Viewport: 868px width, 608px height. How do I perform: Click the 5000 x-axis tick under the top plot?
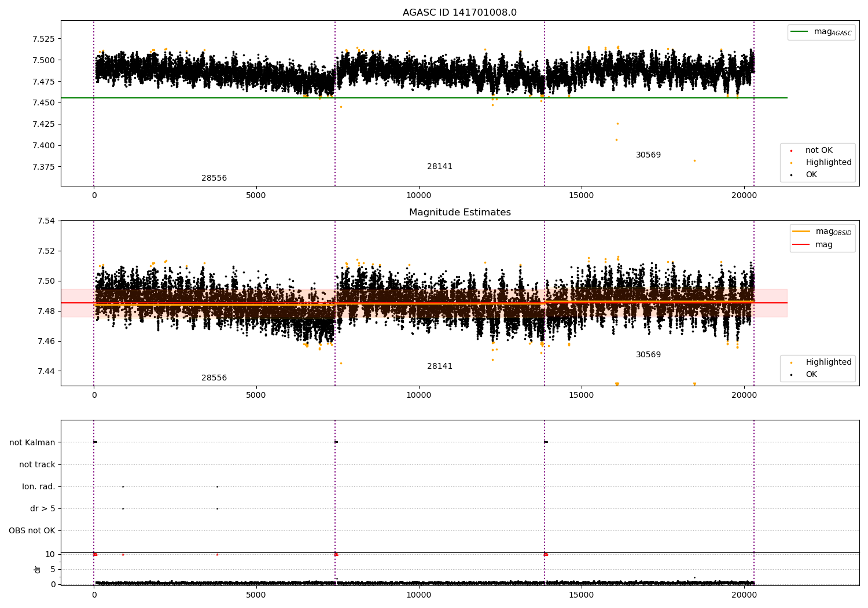(x=256, y=196)
